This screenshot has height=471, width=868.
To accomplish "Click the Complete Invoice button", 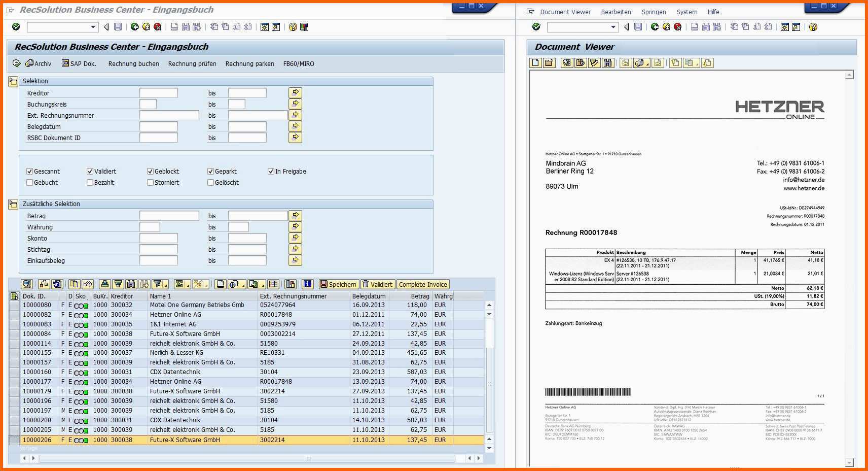I will [423, 284].
